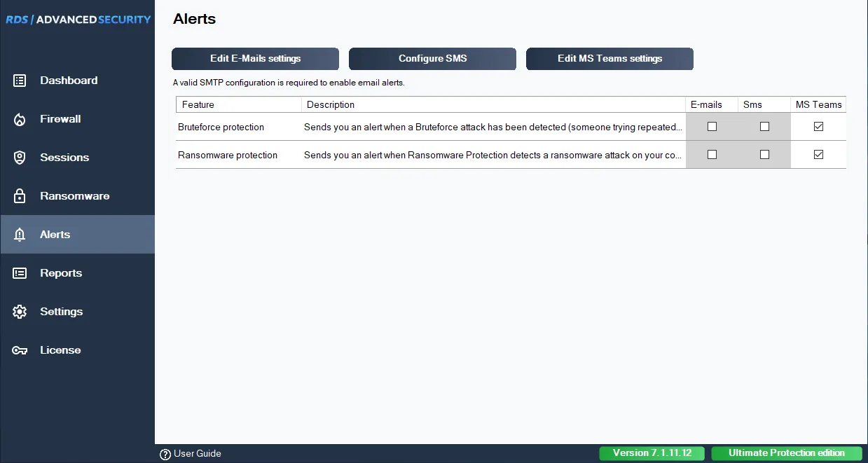Click the Firewall flame icon
The height and width of the screenshot is (463, 868).
(x=20, y=119)
